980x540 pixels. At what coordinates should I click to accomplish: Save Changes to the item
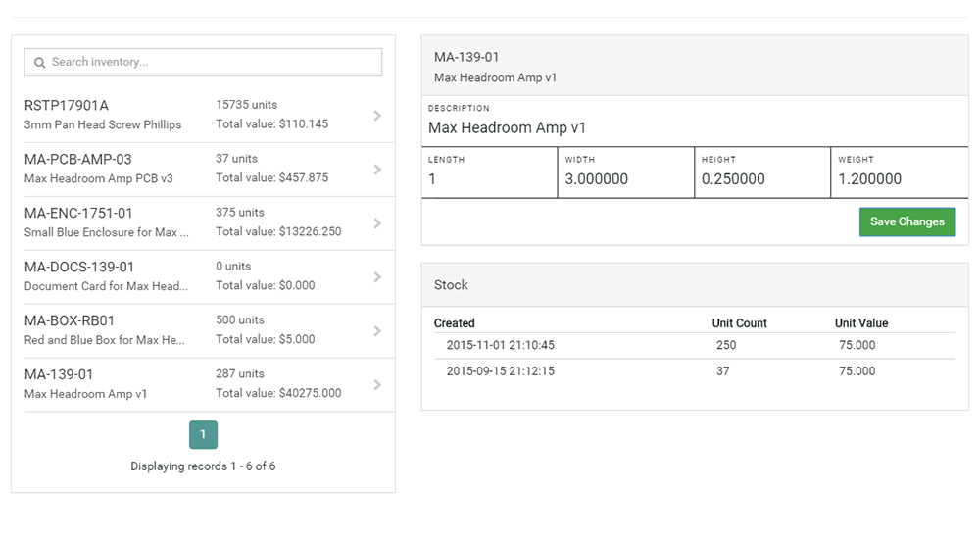906,221
